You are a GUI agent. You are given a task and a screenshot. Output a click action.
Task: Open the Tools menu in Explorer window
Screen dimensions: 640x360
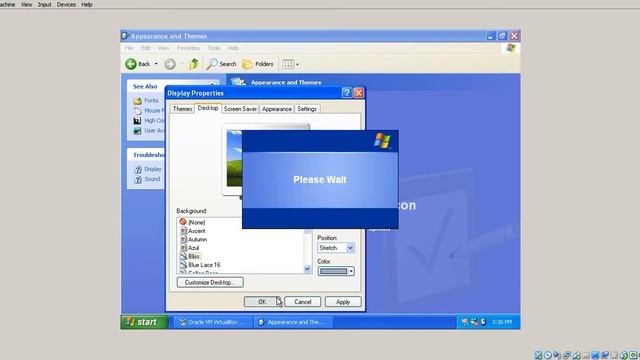(x=214, y=48)
